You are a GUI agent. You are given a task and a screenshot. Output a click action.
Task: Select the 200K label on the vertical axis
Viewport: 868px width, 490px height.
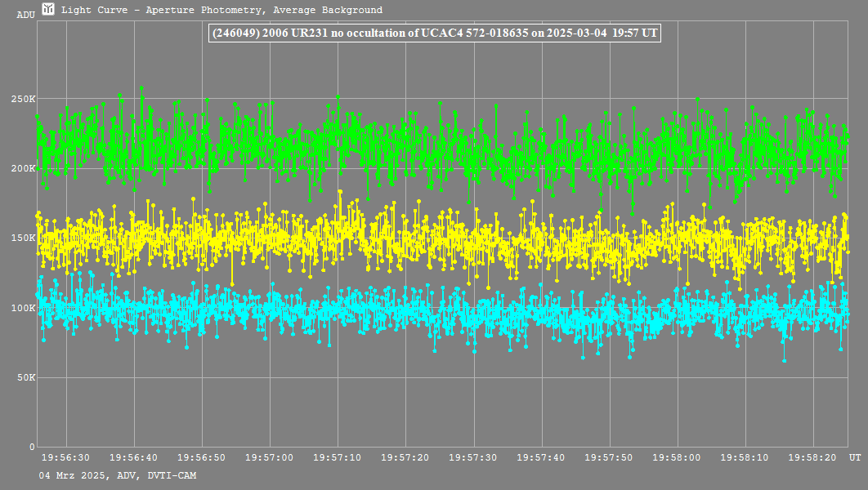(x=23, y=168)
